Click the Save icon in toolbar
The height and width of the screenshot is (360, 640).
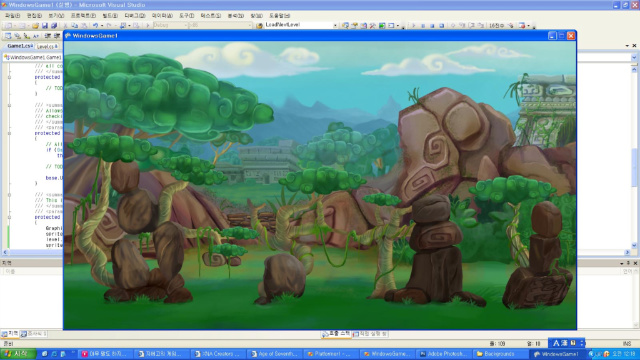(x=44, y=25)
